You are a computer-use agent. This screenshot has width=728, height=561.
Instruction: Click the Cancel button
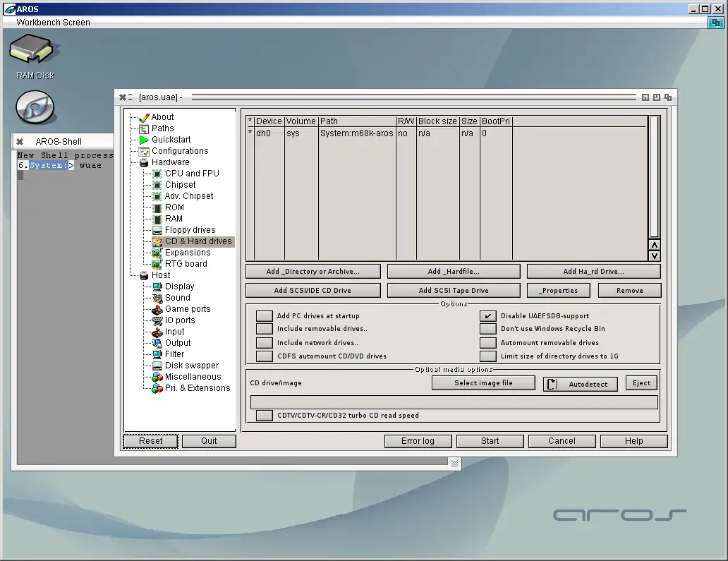click(562, 441)
